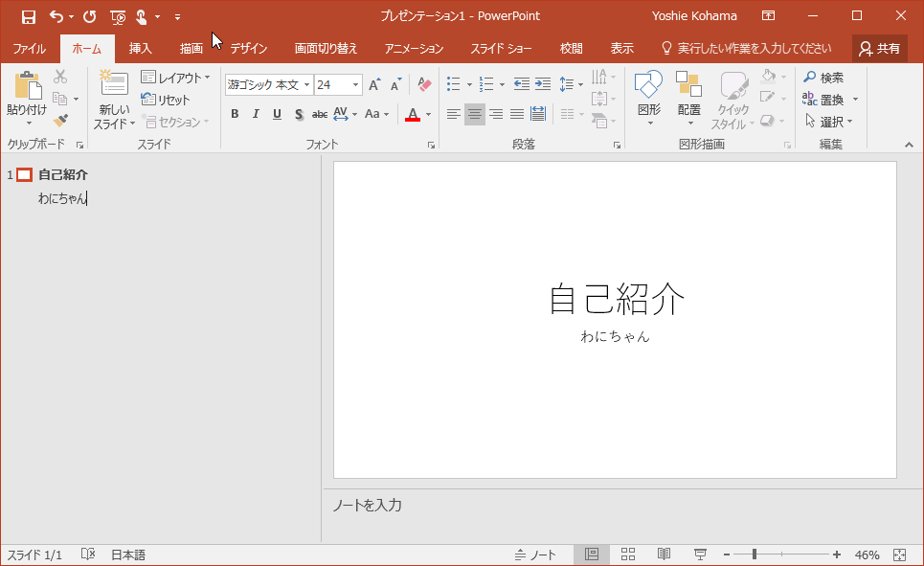Click the Slide Sorter view icon
Screen dimensions: 924x566
(628, 555)
